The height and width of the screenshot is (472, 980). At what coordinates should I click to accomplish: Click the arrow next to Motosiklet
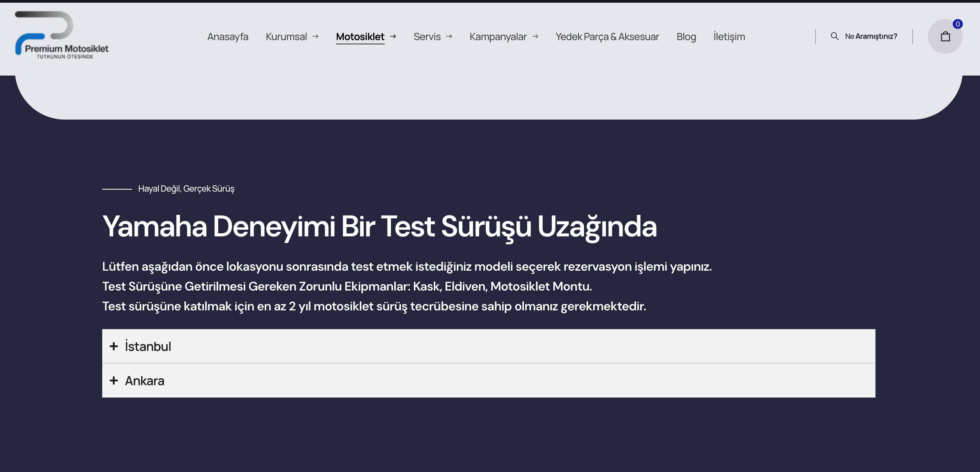pyautogui.click(x=393, y=37)
